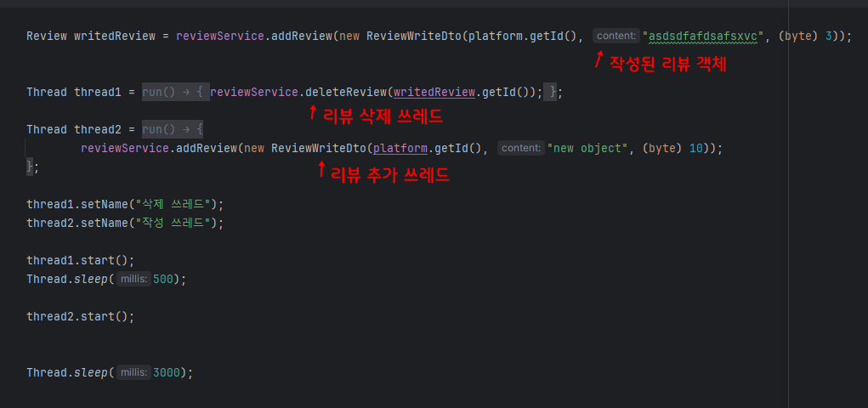The image size is (868, 408).
Task: Click ReviewWriteDto inside thread2 body
Action: pyautogui.click(x=319, y=149)
